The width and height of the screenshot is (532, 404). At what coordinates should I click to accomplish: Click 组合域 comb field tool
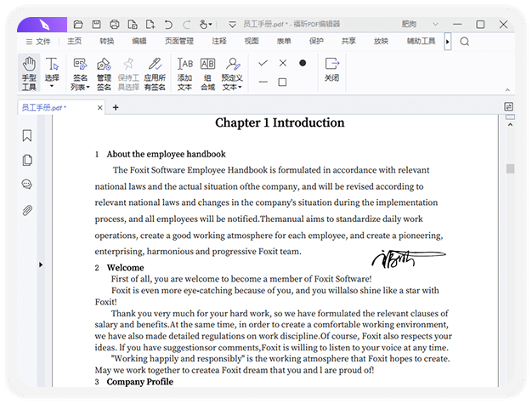pyautogui.click(x=207, y=74)
